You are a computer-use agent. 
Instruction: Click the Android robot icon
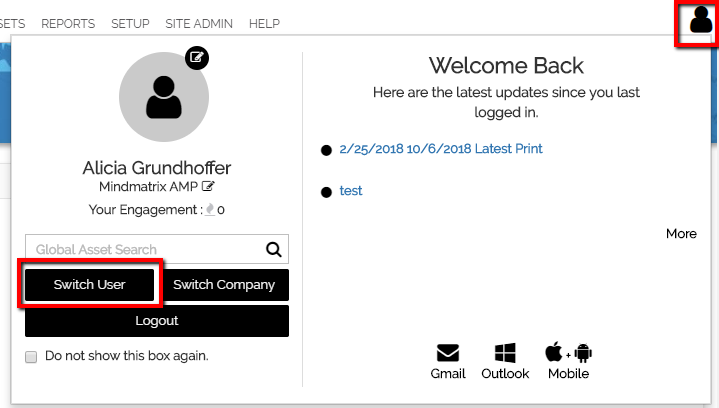tap(583, 353)
